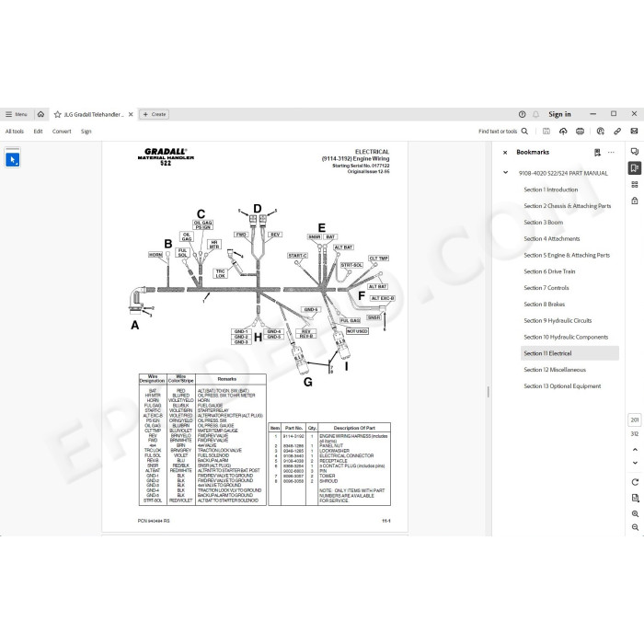Open bookmark Section 13 Optional Equipment
The height and width of the screenshot is (644, 644).
click(x=562, y=386)
